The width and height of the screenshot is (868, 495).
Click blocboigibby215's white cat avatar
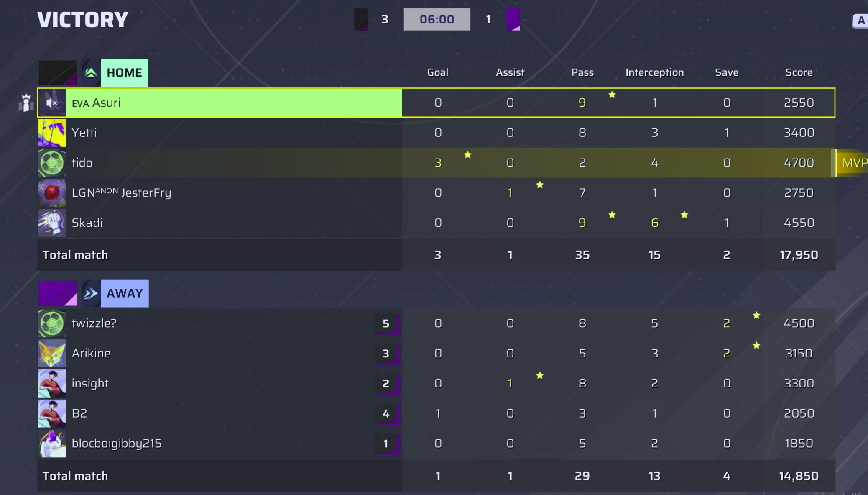tap(52, 444)
